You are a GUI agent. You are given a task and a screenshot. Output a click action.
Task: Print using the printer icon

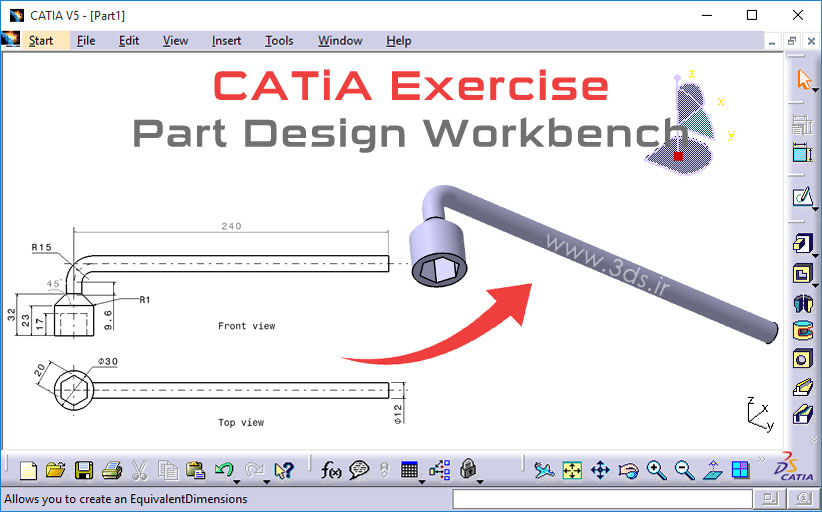[x=112, y=470]
